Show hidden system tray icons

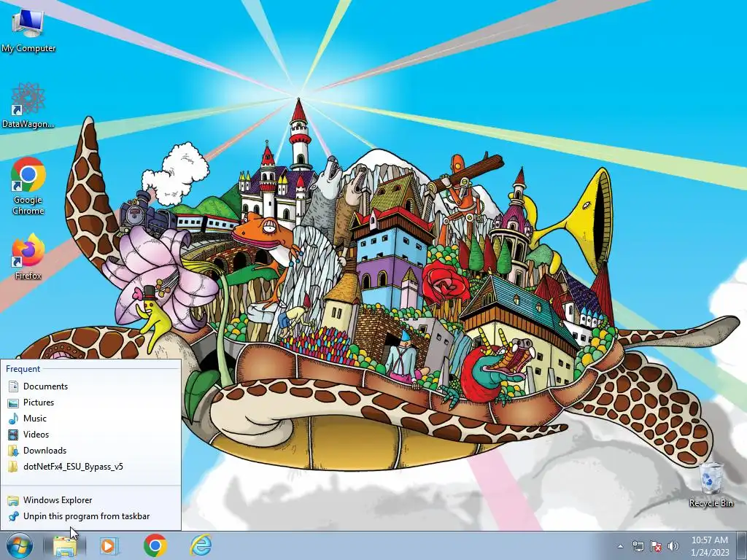click(x=620, y=547)
